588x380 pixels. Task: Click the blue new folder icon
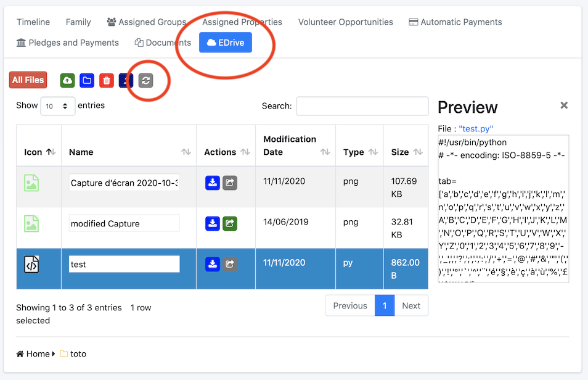coord(87,80)
